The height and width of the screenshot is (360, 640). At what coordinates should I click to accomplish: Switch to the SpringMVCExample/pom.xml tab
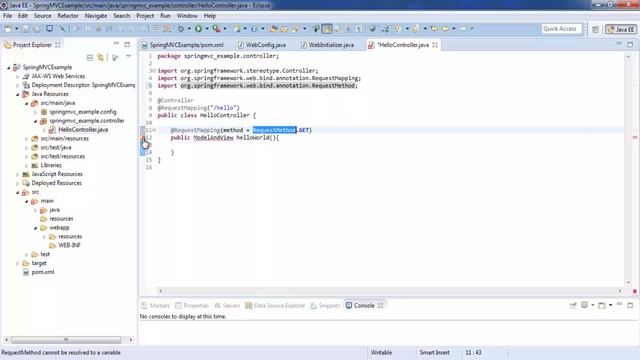click(x=182, y=45)
